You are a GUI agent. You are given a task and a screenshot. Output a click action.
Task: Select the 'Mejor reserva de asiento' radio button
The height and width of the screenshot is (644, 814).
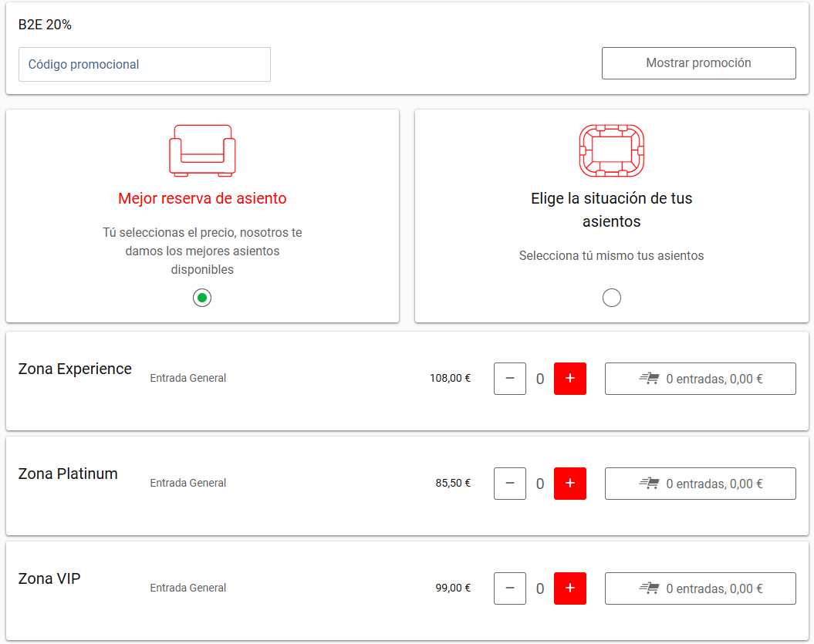202,298
